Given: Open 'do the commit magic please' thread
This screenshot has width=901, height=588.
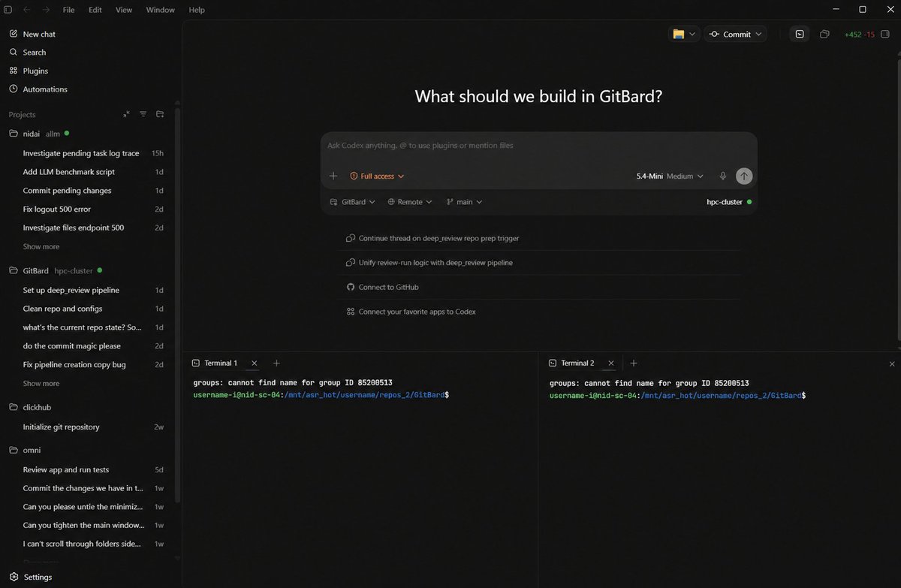Looking at the screenshot, I should click(x=72, y=346).
